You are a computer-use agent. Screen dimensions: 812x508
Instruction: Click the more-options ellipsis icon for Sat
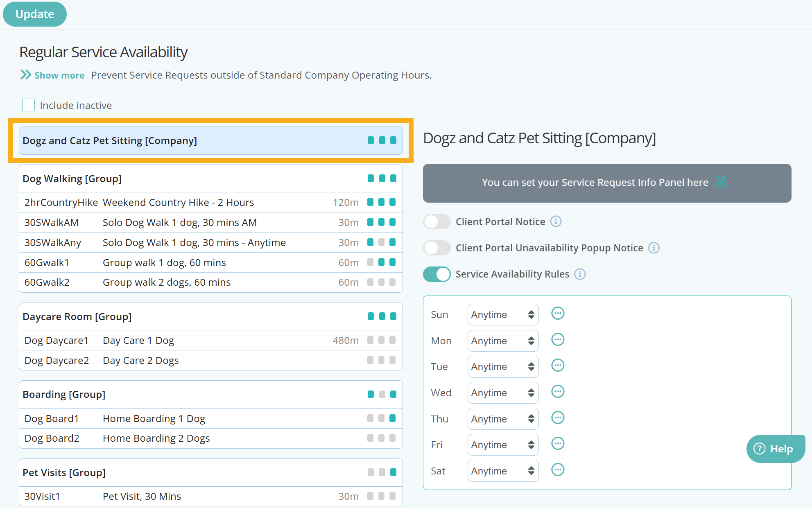558,470
